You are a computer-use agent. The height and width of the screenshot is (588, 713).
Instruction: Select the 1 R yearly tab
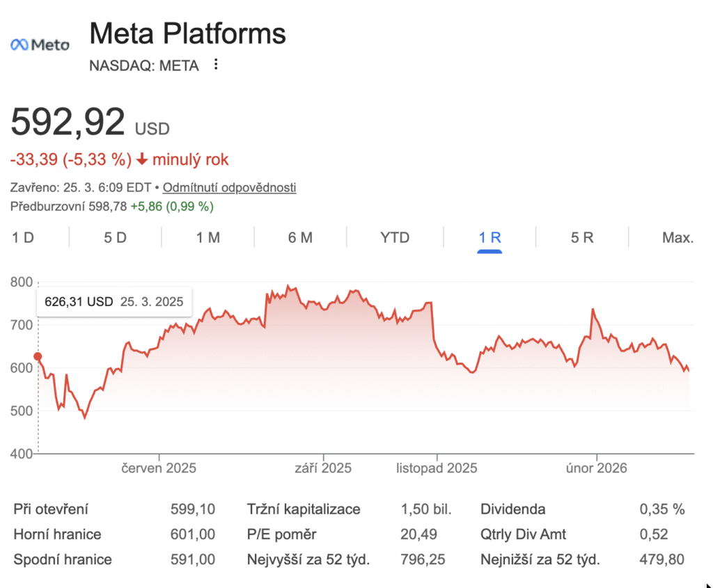[x=489, y=237]
